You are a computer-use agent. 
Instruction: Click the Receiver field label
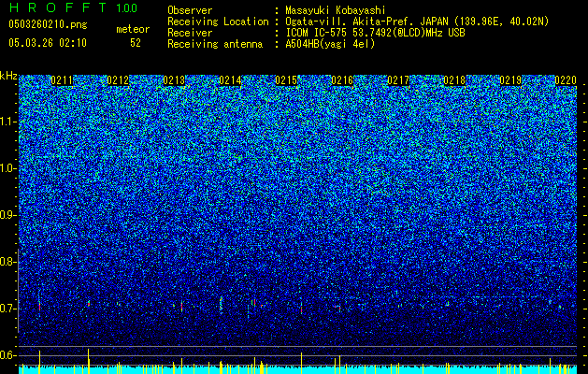(x=190, y=33)
